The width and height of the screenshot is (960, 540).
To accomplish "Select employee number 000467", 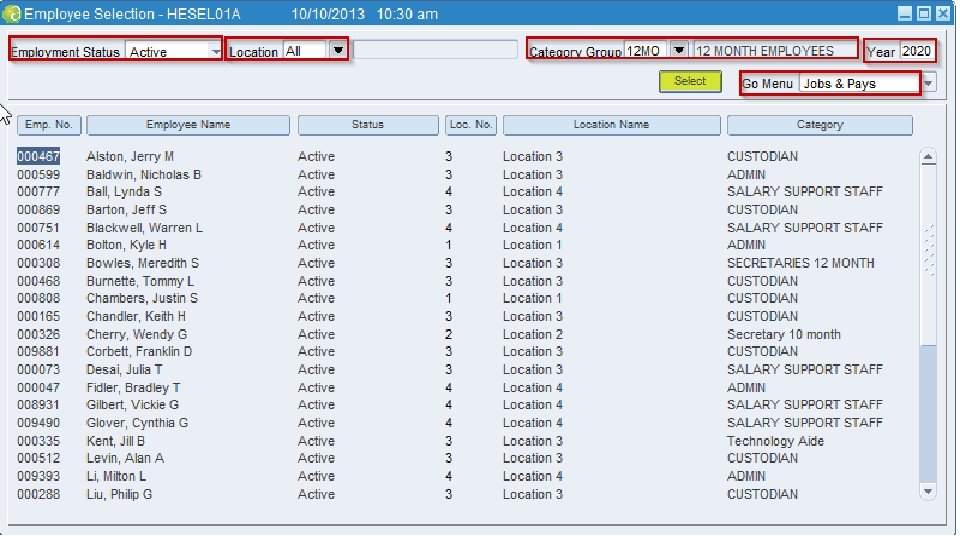I will point(38,157).
